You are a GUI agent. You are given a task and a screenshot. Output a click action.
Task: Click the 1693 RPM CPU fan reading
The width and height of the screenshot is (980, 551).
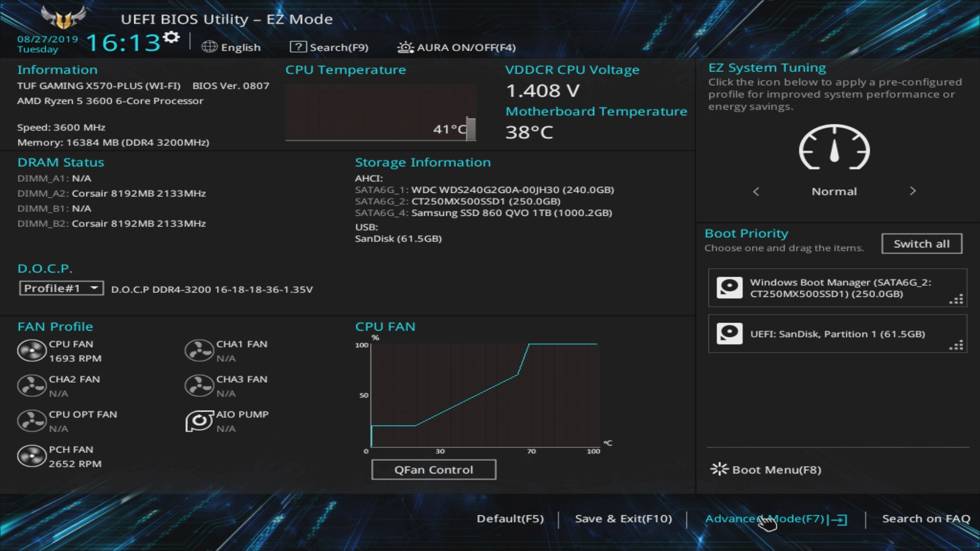tap(75, 359)
